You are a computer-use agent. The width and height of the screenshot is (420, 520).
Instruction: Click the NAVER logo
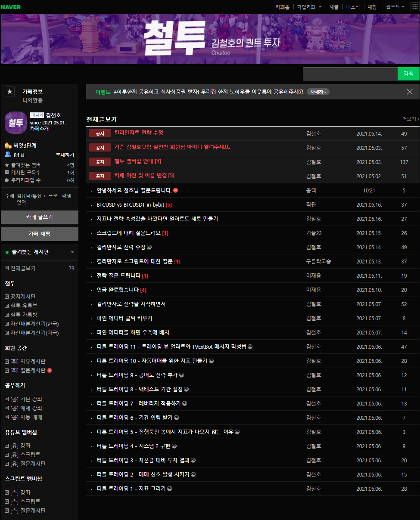tap(10, 7)
